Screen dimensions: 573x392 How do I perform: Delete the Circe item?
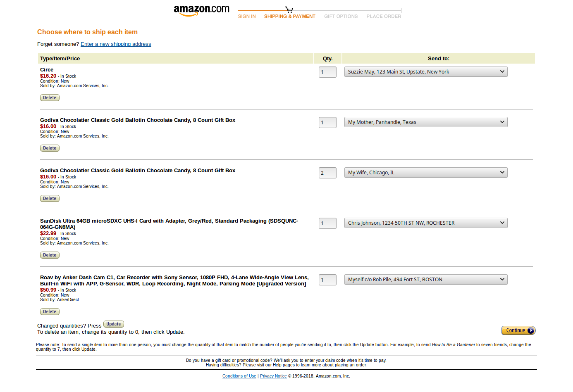pos(50,98)
